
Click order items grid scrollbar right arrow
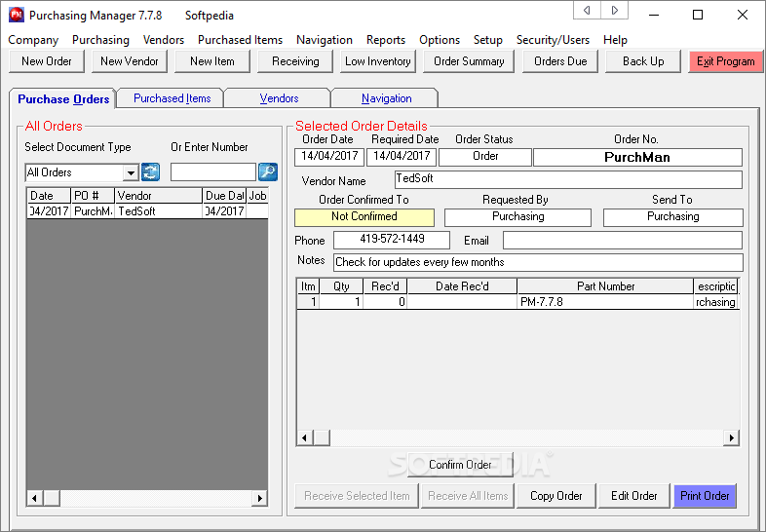click(731, 437)
